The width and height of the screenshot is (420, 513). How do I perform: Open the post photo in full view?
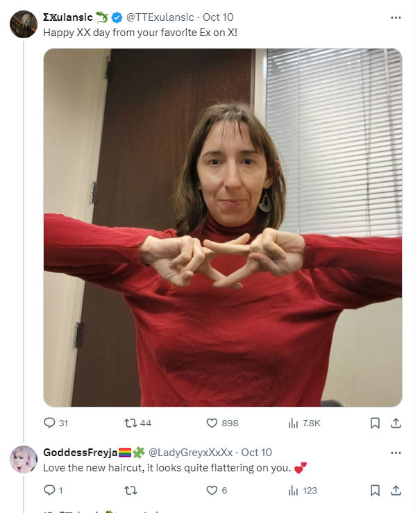point(223,228)
